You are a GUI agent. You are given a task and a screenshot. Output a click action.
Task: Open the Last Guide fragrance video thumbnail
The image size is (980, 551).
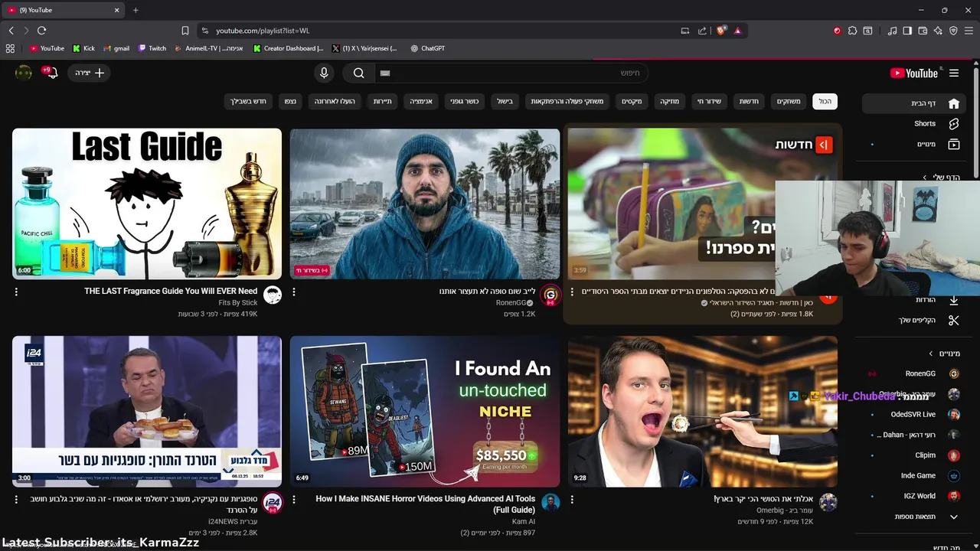click(147, 204)
